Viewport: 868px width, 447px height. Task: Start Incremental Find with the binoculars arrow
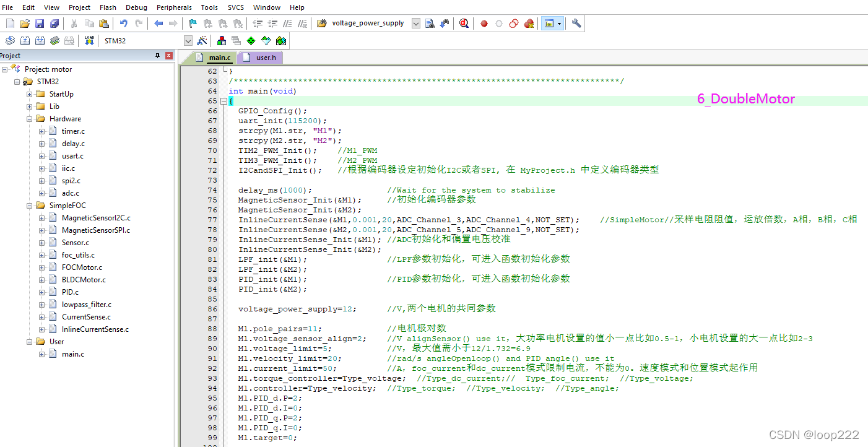tap(445, 24)
